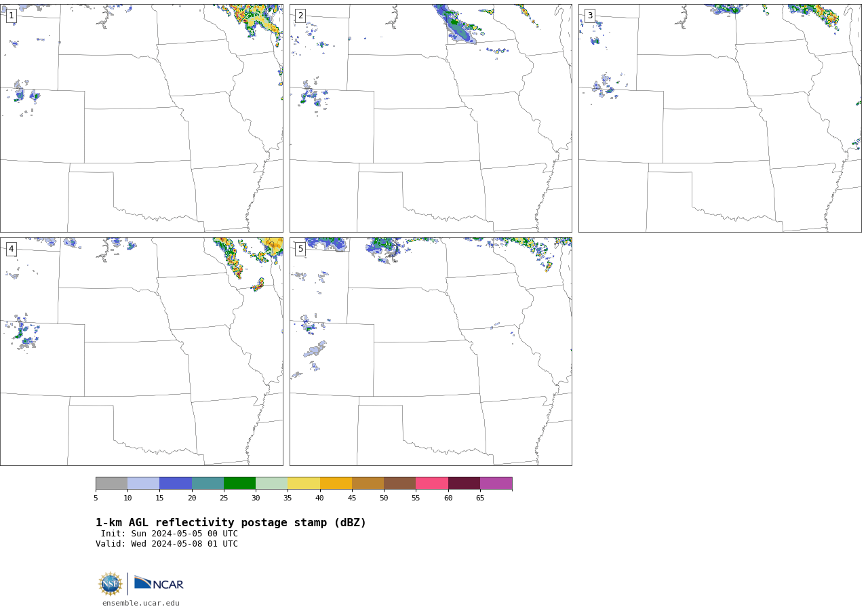Open ensemble member 4 postage stamp map
Screen dimensions: 868x611
click(141, 351)
